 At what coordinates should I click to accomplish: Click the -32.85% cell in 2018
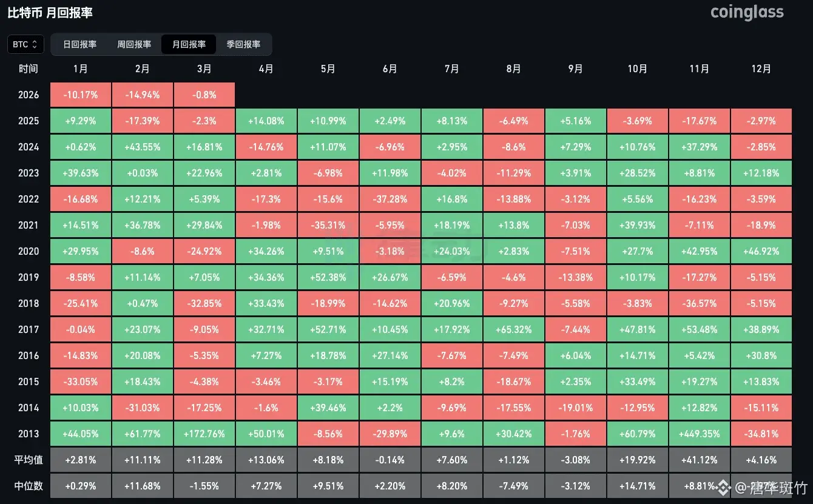tap(204, 303)
